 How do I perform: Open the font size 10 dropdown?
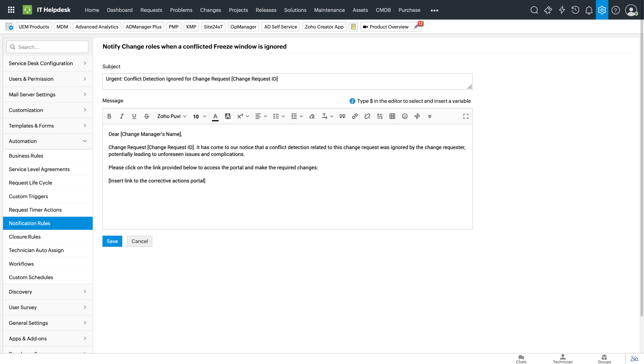[x=199, y=116]
